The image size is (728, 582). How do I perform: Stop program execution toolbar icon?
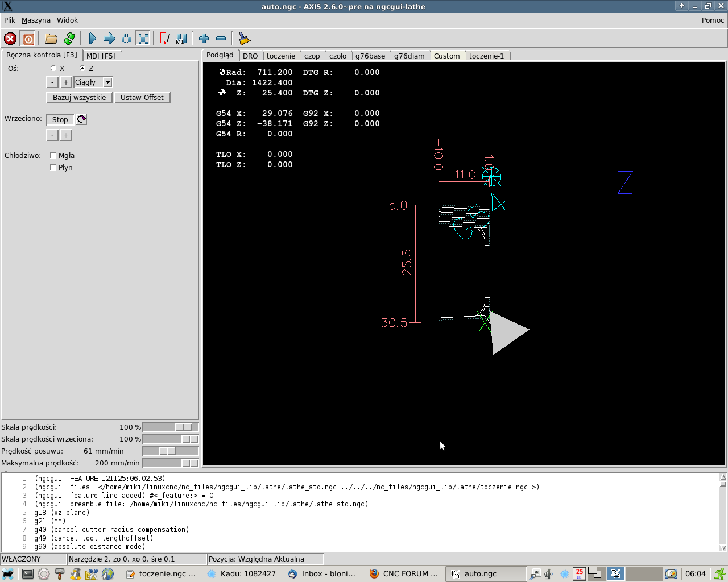point(143,39)
